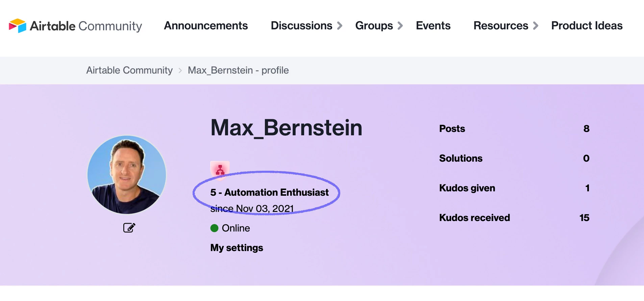The width and height of the screenshot is (644, 301).
Task: Click the '5 - Automation Enthusiast' rank text
Action: [x=269, y=192]
